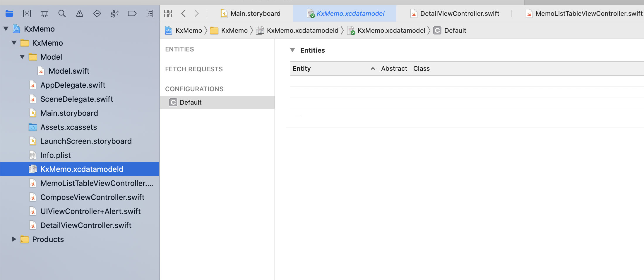Select the Default configuration row
The image size is (644, 280).
(217, 102)
